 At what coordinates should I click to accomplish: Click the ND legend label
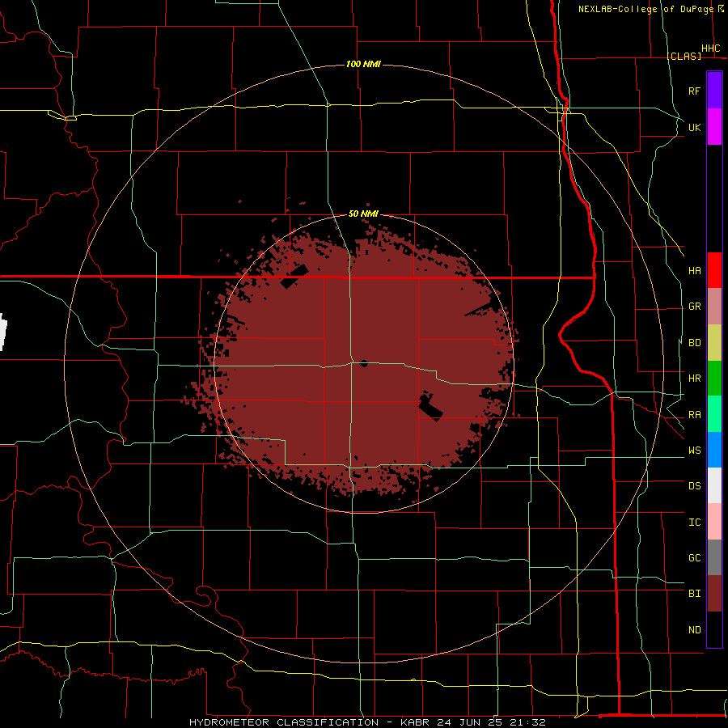click(x=694, y=630)
